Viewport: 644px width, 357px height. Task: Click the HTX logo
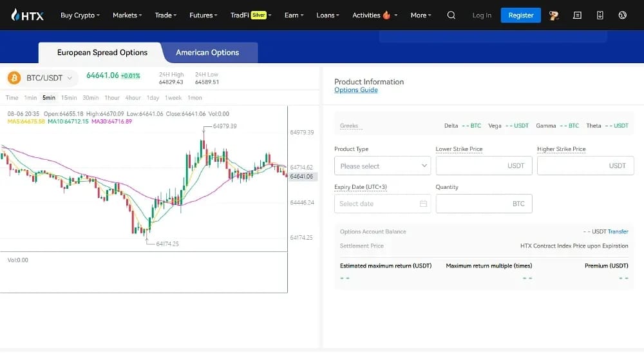click(x=27, y=15)
